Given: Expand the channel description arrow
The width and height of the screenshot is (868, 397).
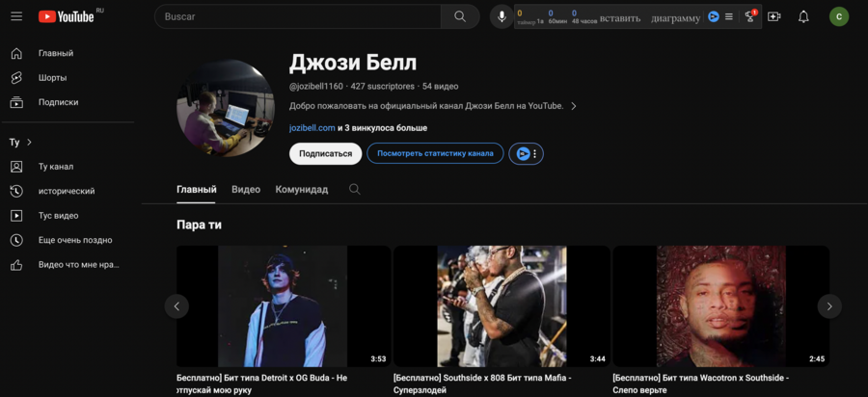Looking at the screenshot, I should [x=574, y=106].
